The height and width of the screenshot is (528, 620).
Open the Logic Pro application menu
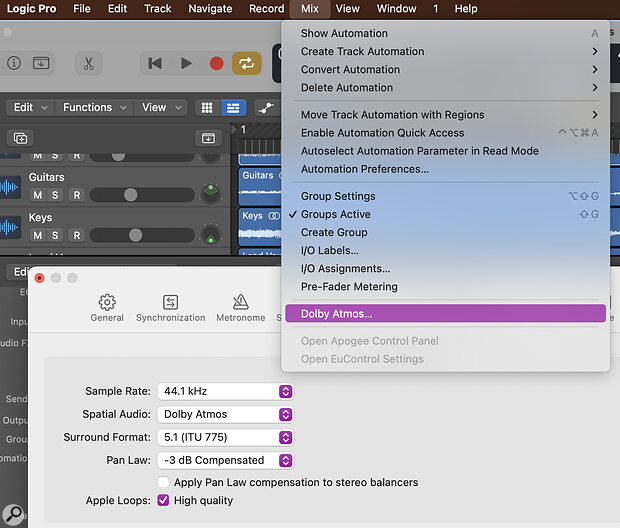pos(32,8)
